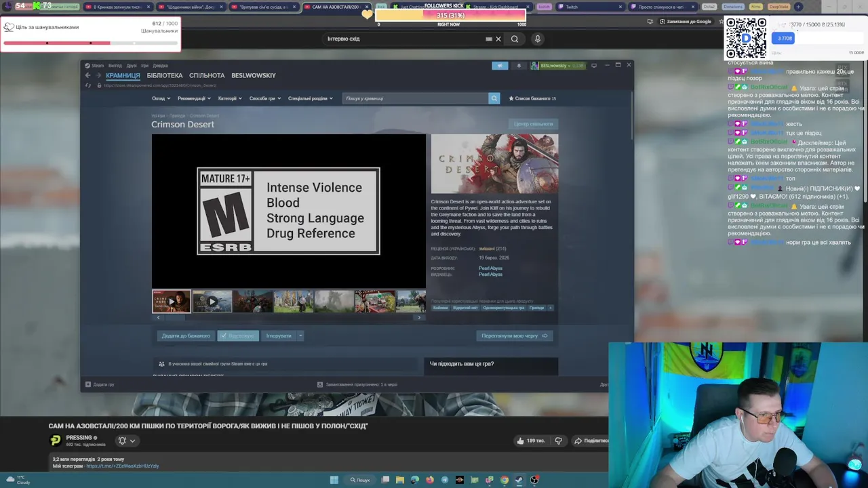Open Steam from the Windows taskbar
This screenshot has width=868, height=488.
click(519, 480)
